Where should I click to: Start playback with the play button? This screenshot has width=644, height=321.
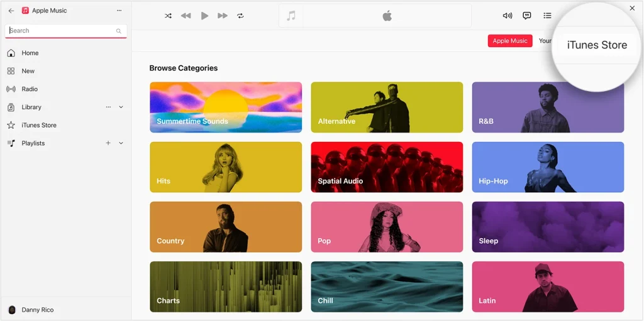204,16
